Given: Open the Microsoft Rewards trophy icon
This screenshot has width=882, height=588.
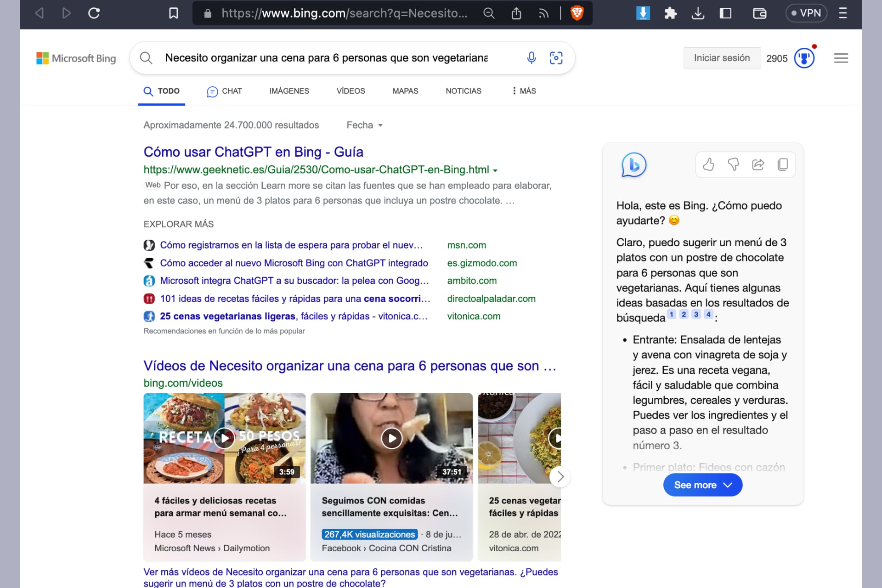Looking at the screenshot, I should [804, 58].
